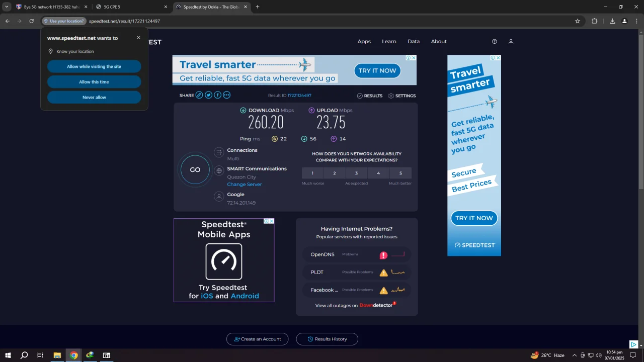Copy the result link via the share link icon
The image size is (644, 362).
click(199, 95)
